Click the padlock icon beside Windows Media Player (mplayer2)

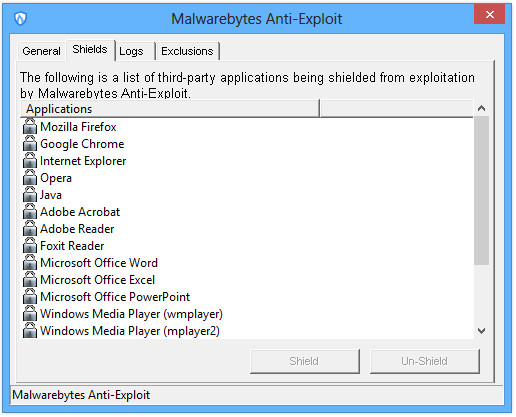[x=30, y=331]
